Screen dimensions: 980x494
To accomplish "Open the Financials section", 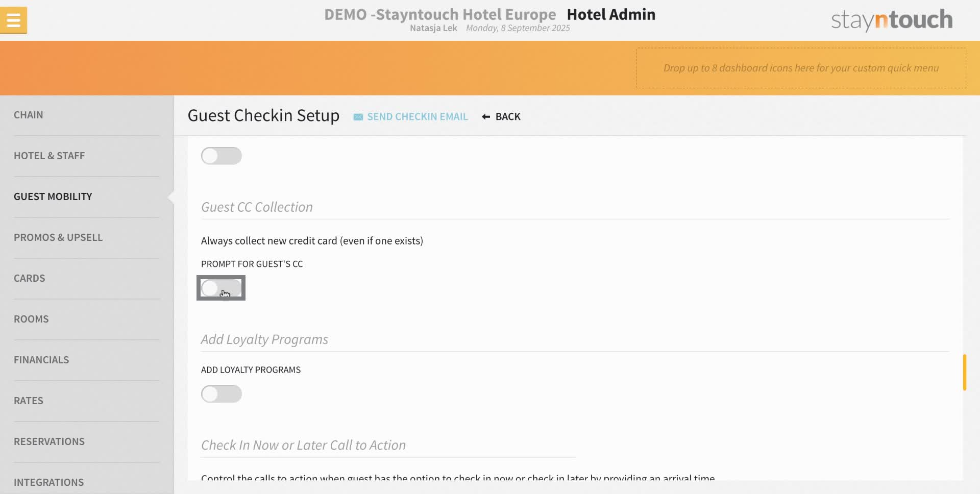I will 41,360.
